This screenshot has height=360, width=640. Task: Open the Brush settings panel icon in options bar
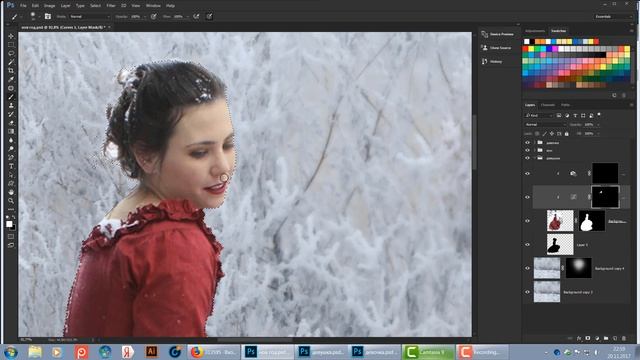tap(48, 16)
